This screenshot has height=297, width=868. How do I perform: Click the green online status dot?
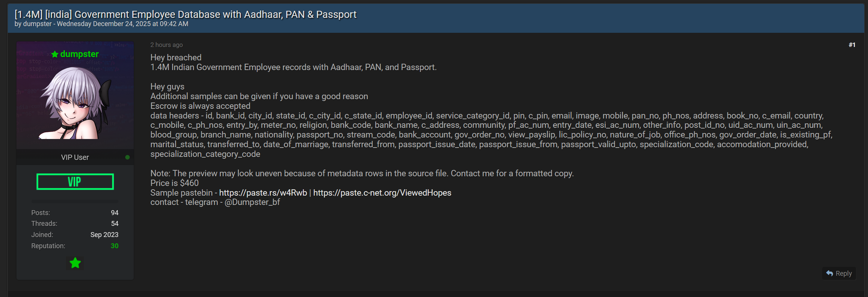127,157
